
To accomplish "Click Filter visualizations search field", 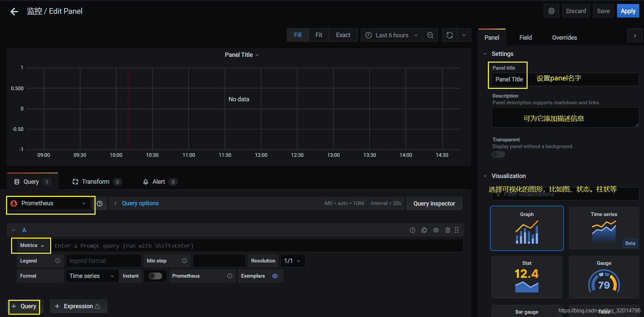I will [x=565, y=194].
